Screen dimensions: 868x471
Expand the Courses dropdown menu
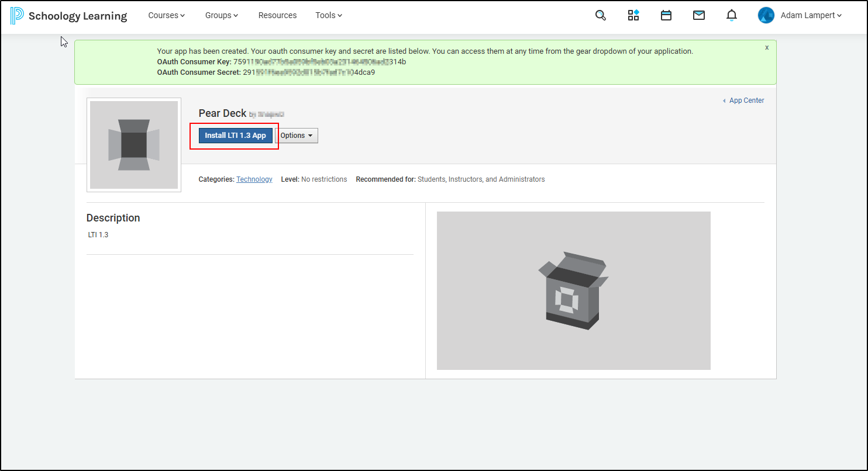pyautogui.click(x=167, y=15)
